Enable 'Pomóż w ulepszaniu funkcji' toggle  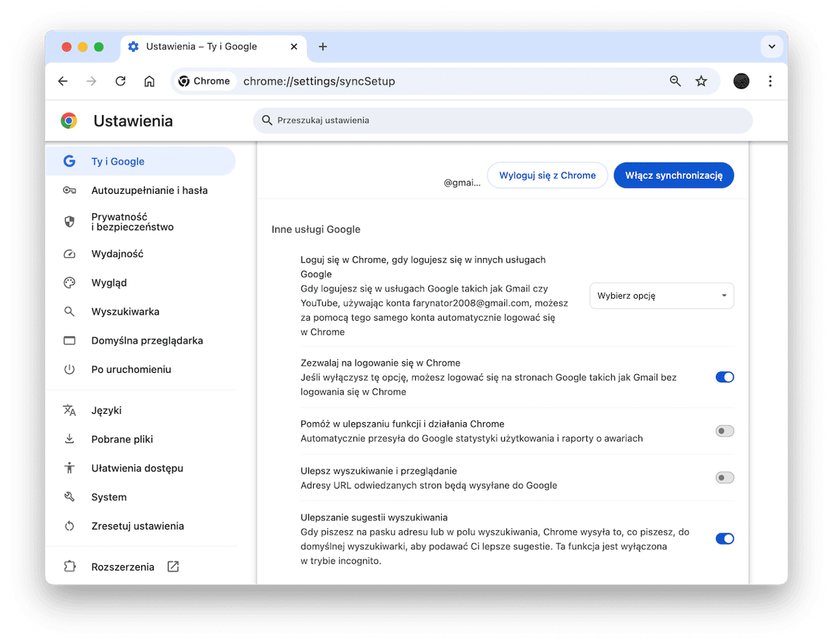tap(724, 431)
